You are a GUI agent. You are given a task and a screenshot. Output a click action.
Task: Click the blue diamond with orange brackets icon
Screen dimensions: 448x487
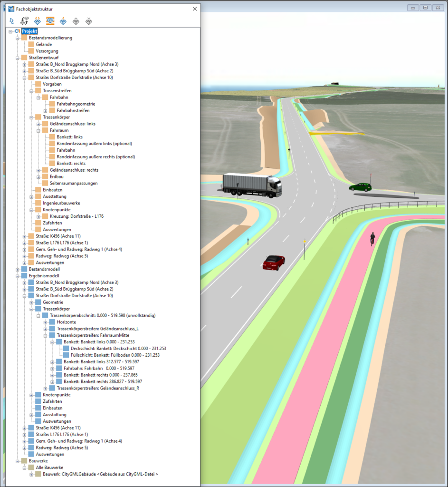37,21
